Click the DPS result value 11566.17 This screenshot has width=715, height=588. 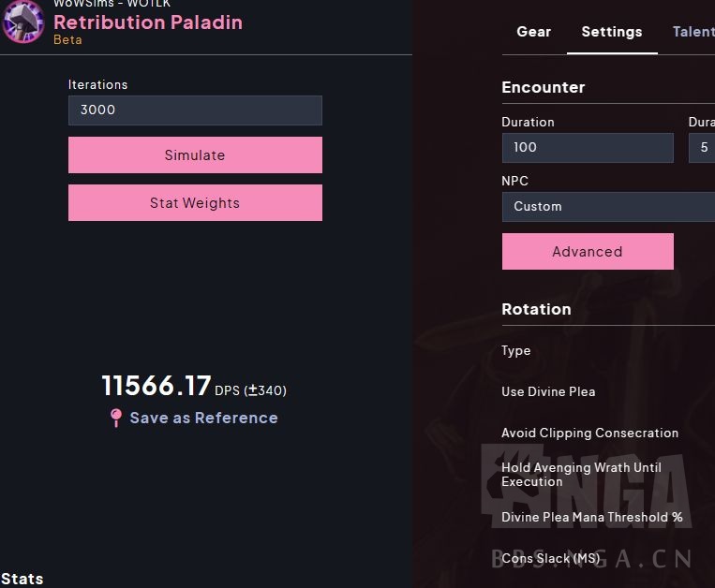pos(156,386)
